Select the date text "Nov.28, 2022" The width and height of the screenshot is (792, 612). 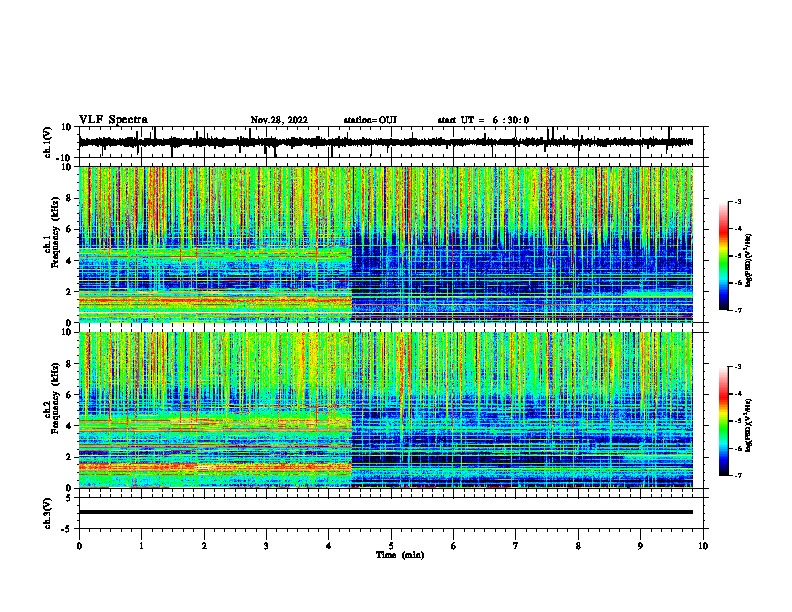click(279, 120)
